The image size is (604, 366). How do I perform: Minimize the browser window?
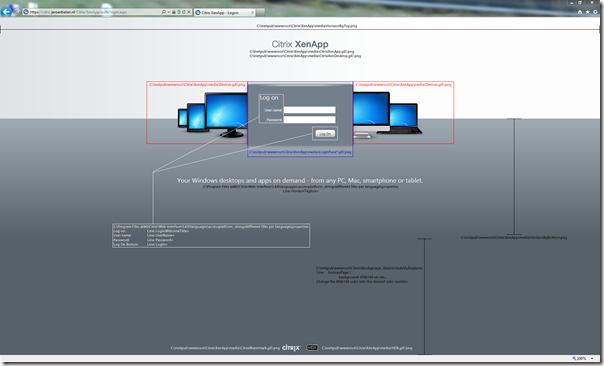(x=572, y=2)
